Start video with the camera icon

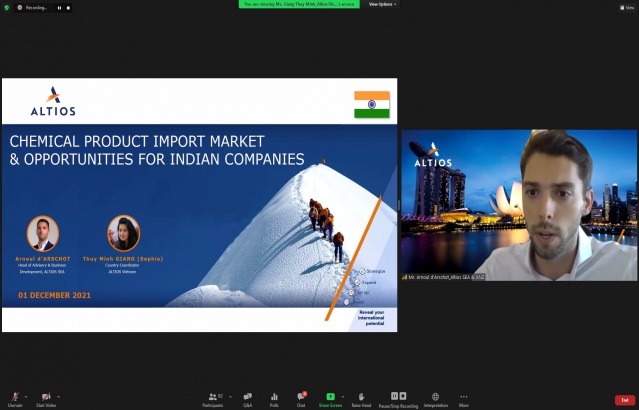[x=46, y=399]
